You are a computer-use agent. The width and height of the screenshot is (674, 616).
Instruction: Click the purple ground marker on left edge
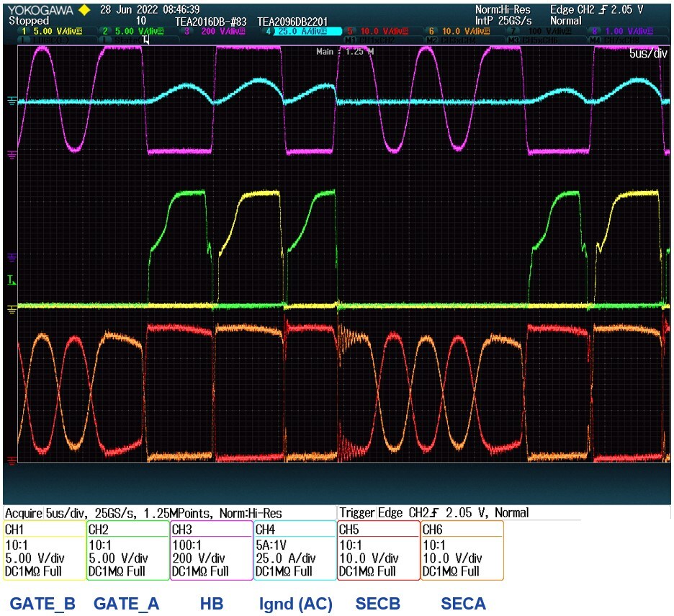click(11, 256)
